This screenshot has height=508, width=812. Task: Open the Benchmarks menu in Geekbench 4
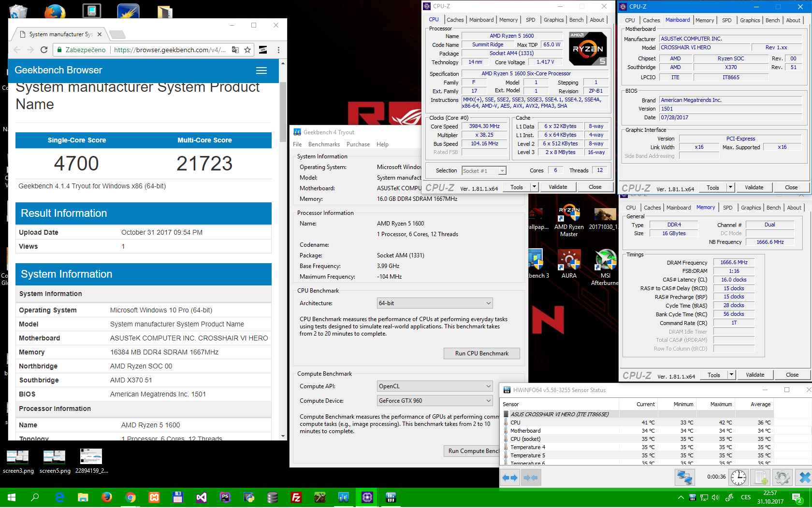click(324, 144)
